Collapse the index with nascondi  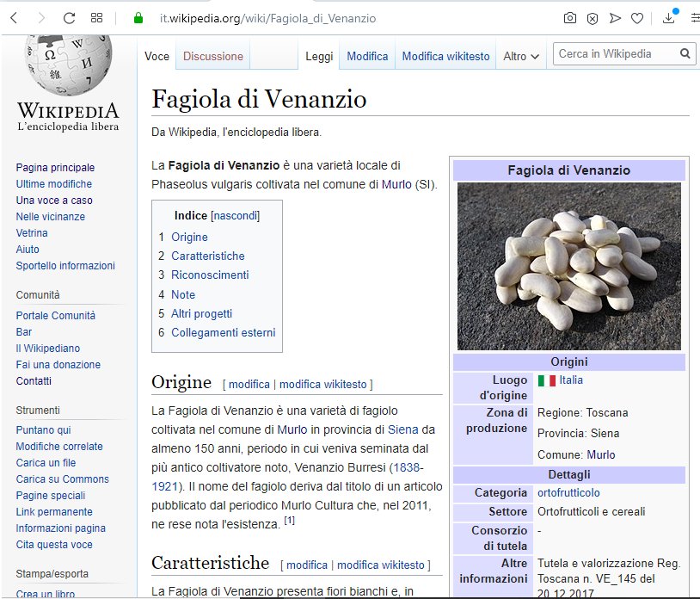click(x=236, y=216)
